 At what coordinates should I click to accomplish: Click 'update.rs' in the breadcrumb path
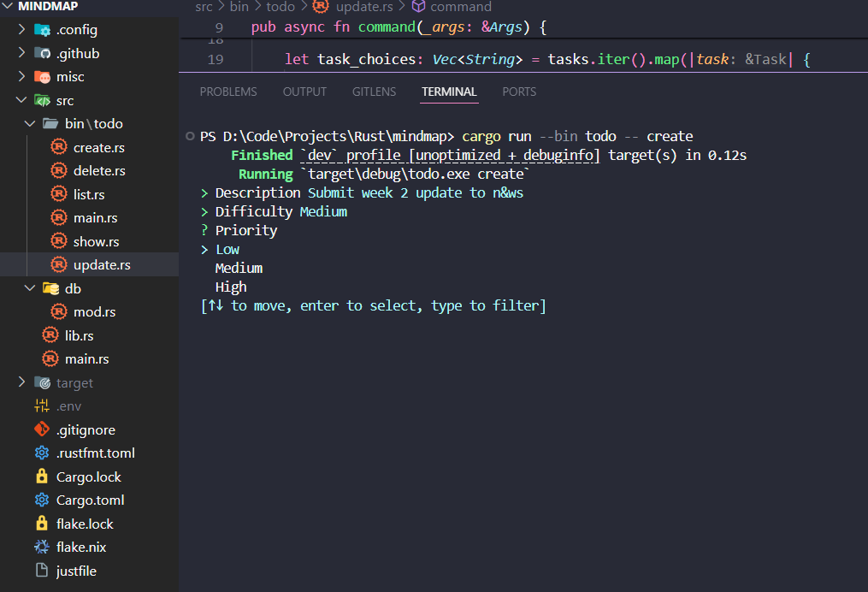(364, 7)
